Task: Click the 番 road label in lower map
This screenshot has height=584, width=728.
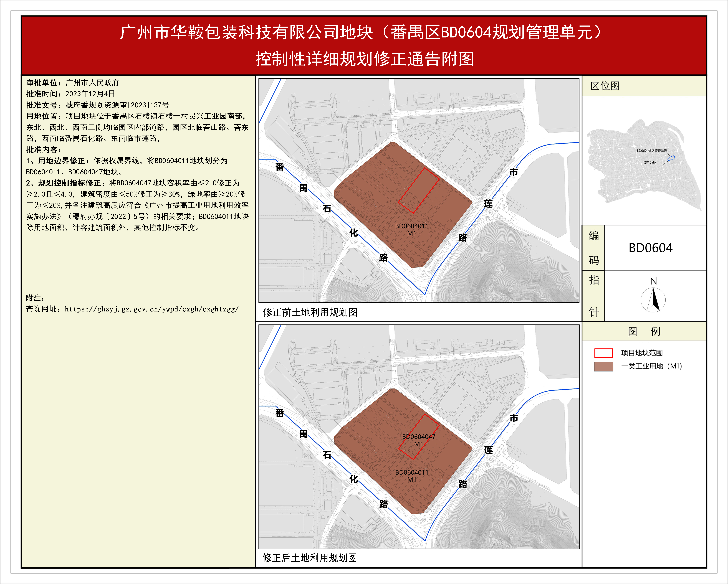Action: point(280,413)
